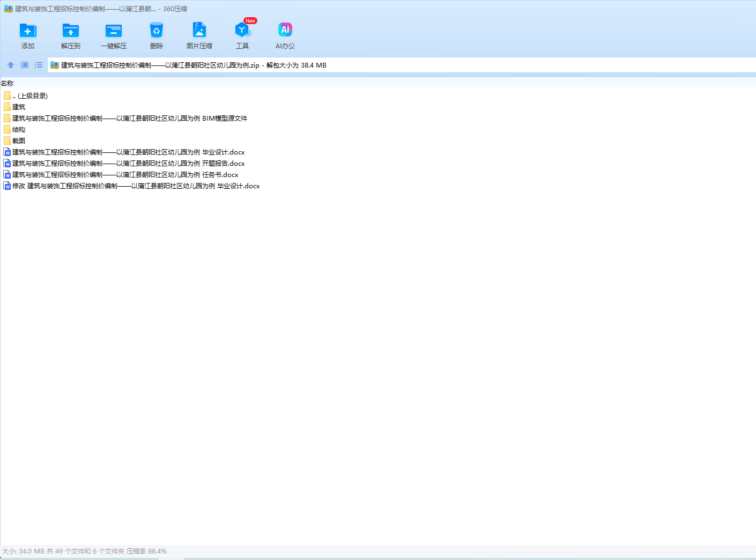Select the 截图 folder

tap(19, 141)
